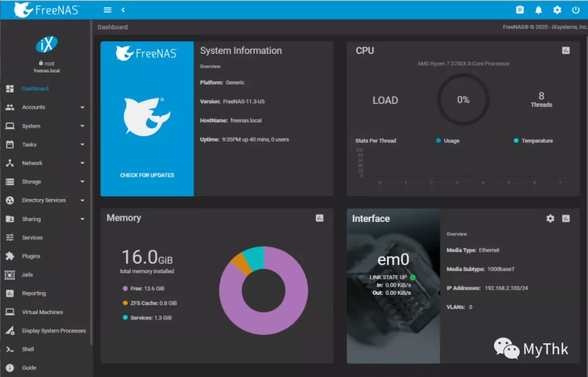Click the version text FreeNAS-11.3-U5
588x377 pixels.
tap(243, 102)
